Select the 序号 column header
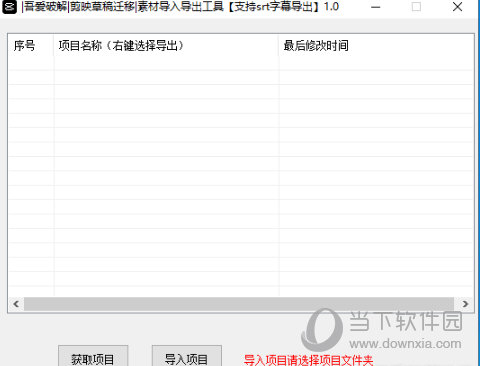Viewport: 480px width, 366px height. coord(31,46)
